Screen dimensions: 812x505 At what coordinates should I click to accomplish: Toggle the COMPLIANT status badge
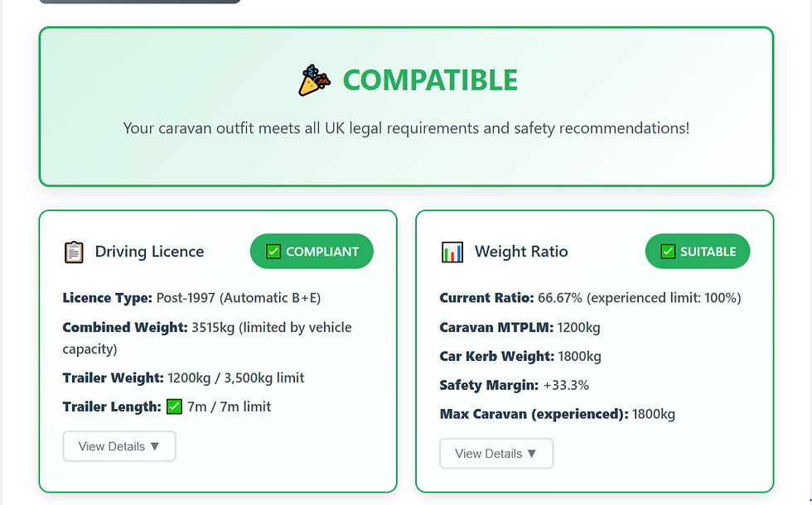click(312, 251)
